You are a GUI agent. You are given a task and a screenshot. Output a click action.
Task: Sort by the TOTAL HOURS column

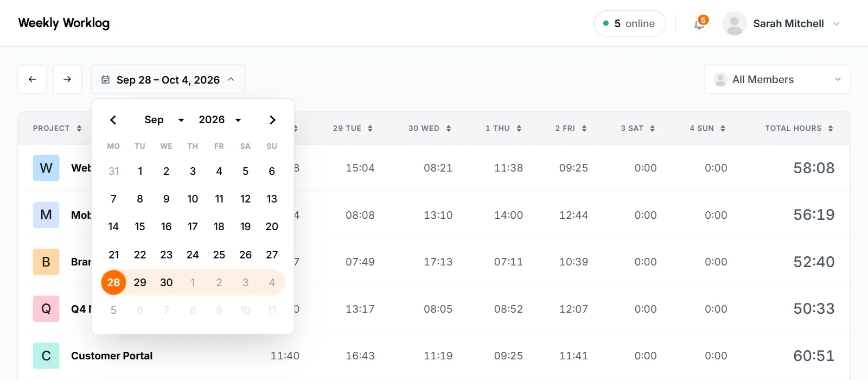799,129
